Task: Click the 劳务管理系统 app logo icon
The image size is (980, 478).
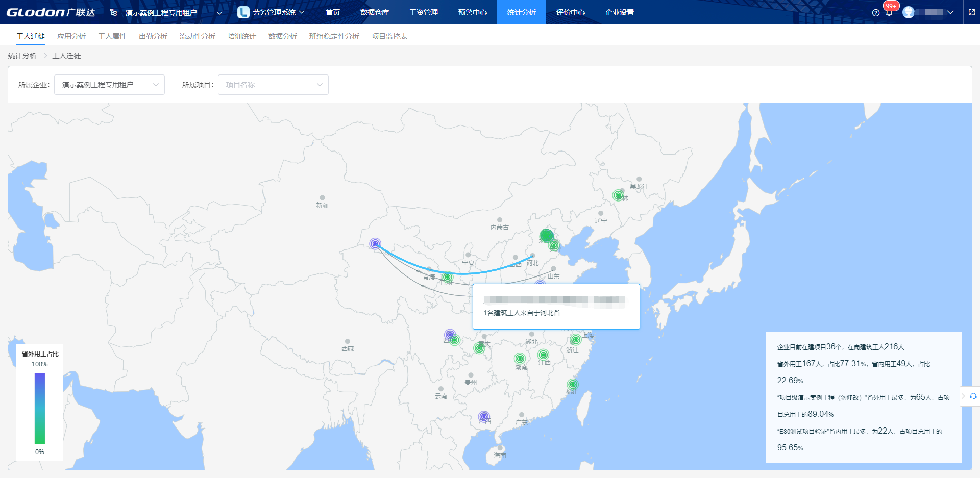Action: pyautogui.click(x=243, y=12)
